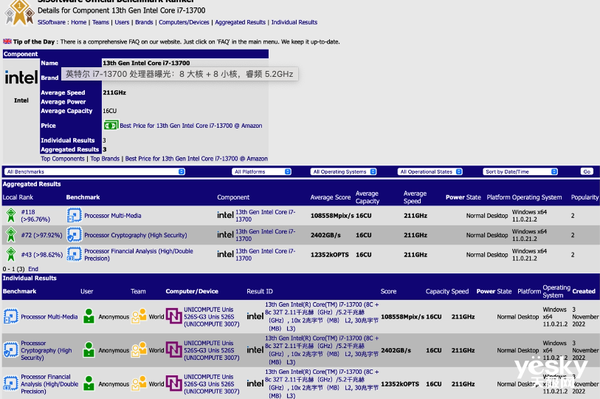
Task: Click the aggregated Processor Cryptography benchmark icon
Action: [74, 235]
